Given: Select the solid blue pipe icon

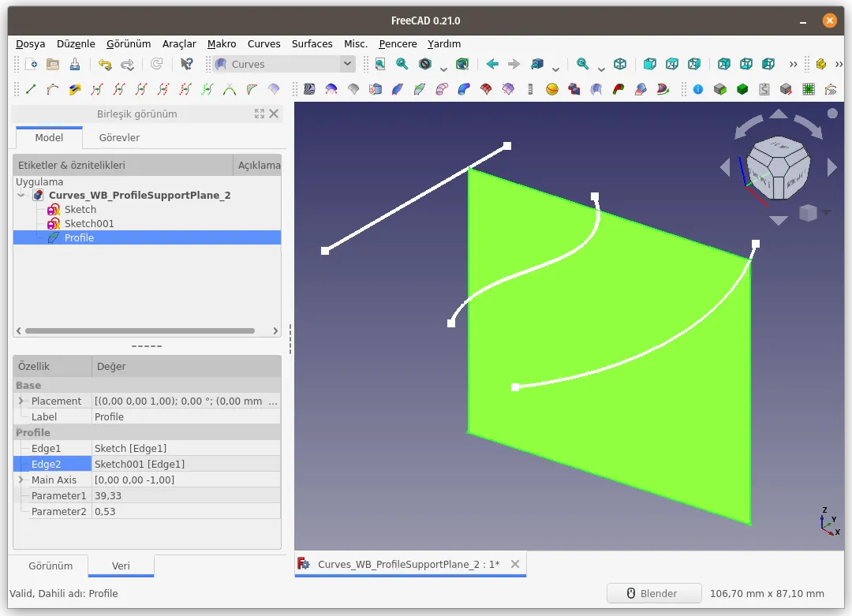Looking at the screenshot, I should point(464,89).
